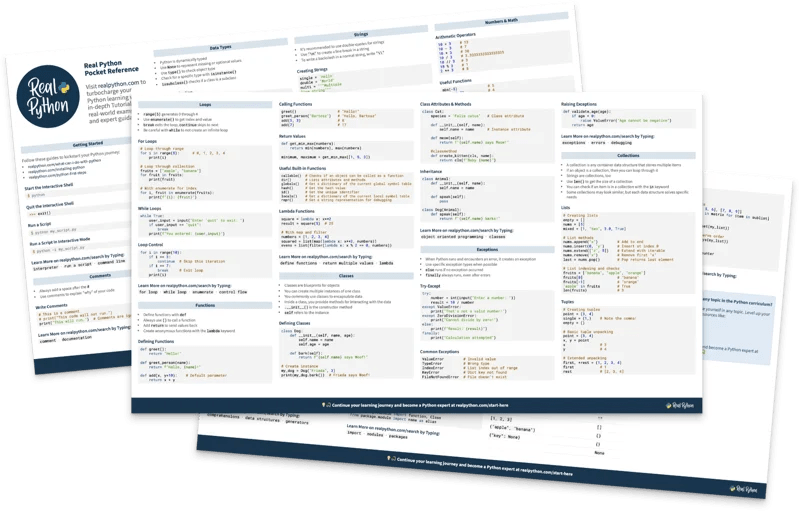Click the 'Lambda Functions' subheading
This screenshot has height=511, width=800.
pyautogui.click(x=297, y=211)
